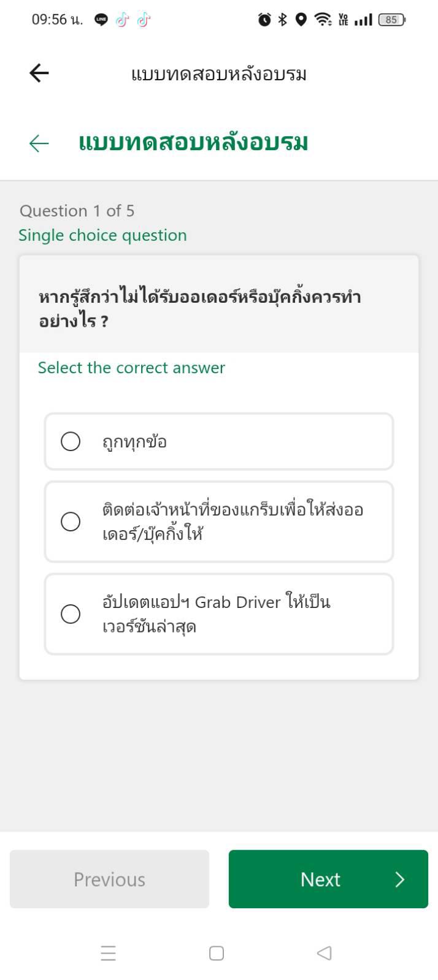This screenshot has height=980, width=438.
Task: Go to the Next question
Action: point(328,879)
